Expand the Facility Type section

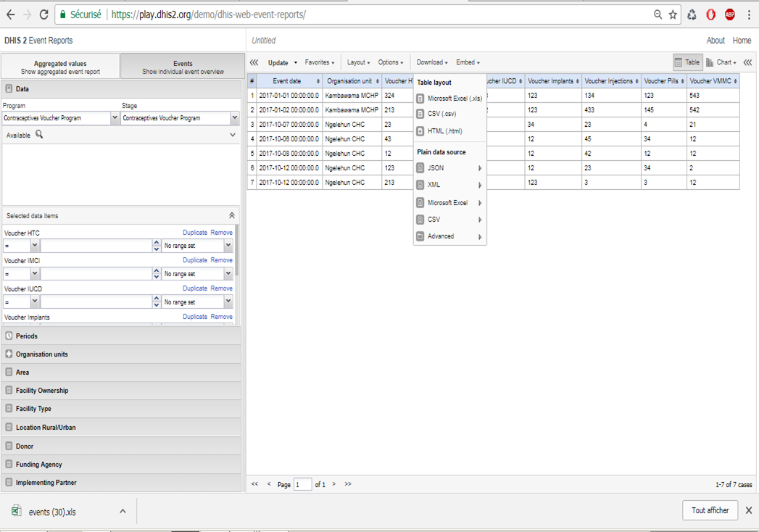point(33,409)
